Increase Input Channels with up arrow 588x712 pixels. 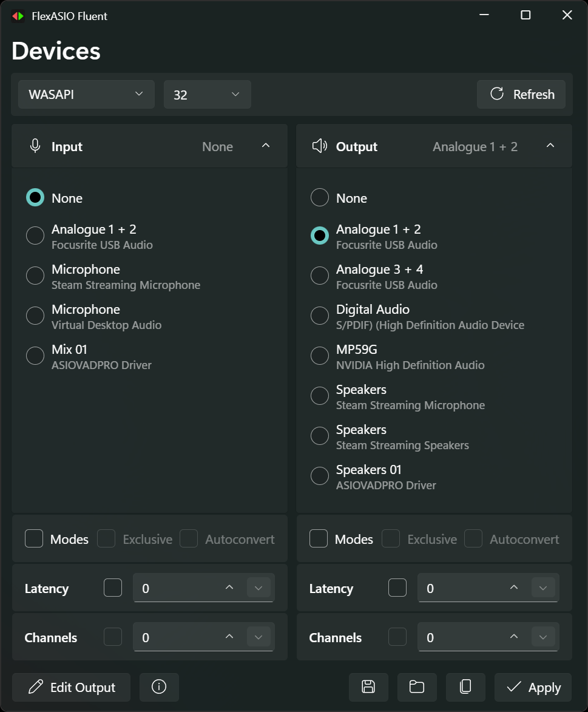click(x=229, y=637)
